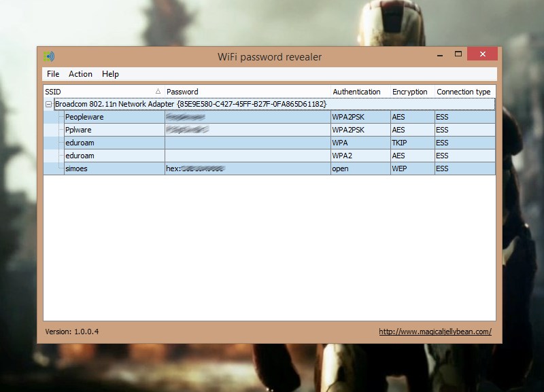
Task: Click the hex password of simoes
Action: [x=196, y=168]
